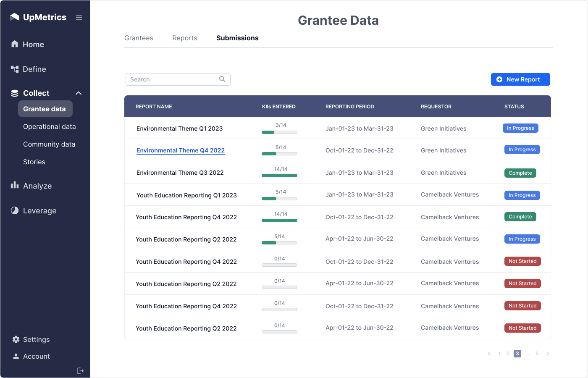Click into the Search input field

click(x=173, y=79)
